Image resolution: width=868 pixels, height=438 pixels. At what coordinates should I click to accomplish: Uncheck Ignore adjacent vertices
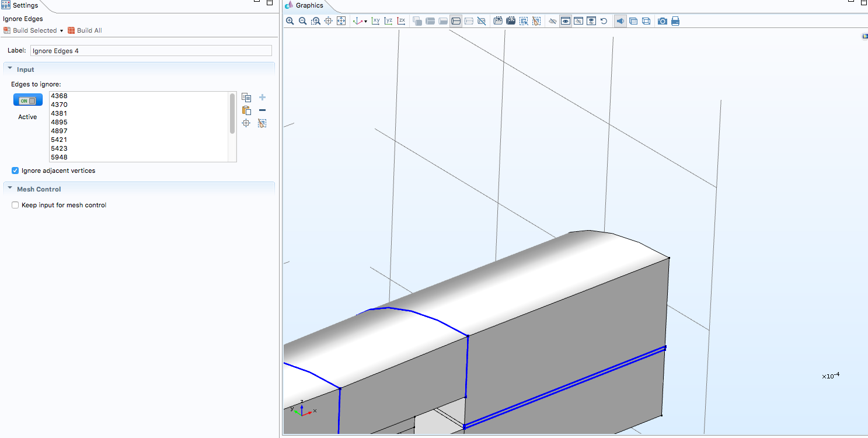tap(15, 171)
